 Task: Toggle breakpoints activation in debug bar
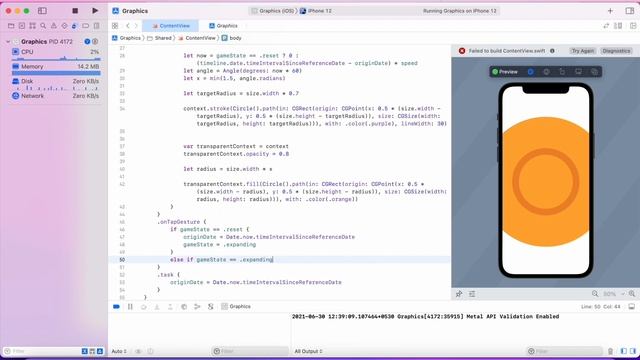click(x=116, y=307)
